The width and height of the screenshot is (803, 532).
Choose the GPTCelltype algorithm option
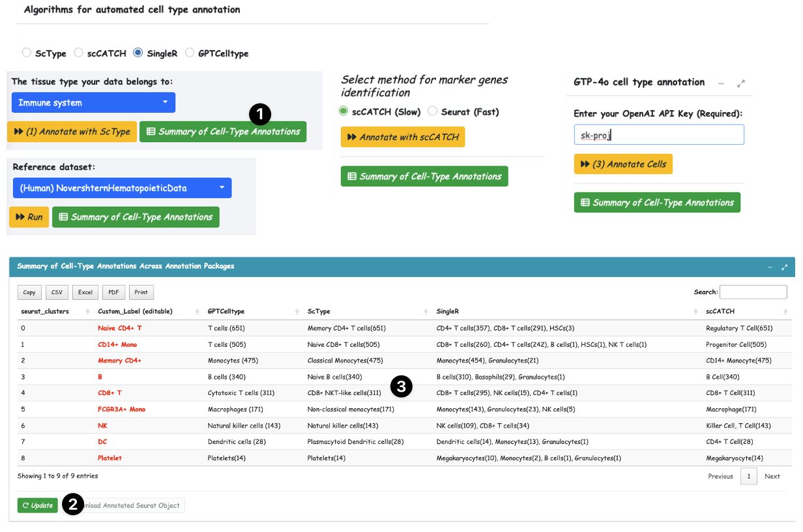(190, 53)
